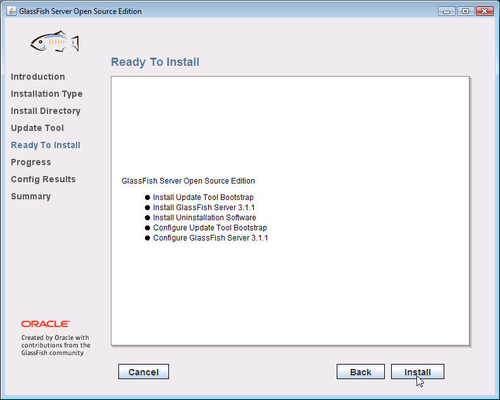Click the GlassFish fish logo
The height and width of the screenshot is (400, 500).
pyautogui.click(x=55, y=42)
